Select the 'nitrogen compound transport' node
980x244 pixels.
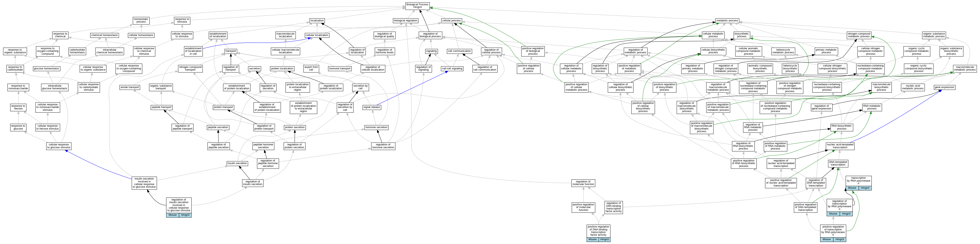tap(190, 68)
